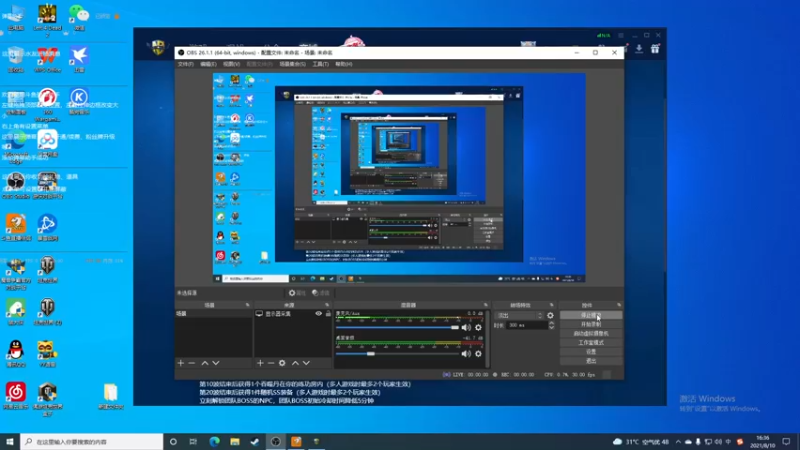Click the OBS preview canvas
The width and height of the screenshot is (800, 450).
click(x=399, y=178)
